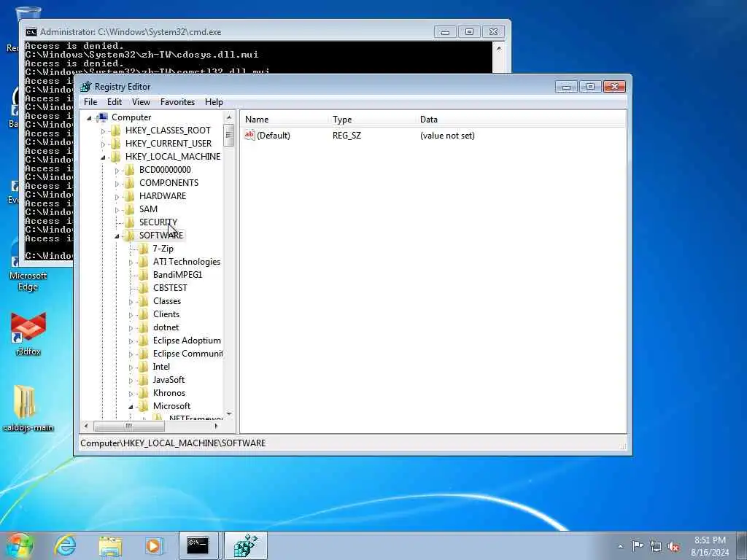Expand the ATI Technologies key
The height and width of the screenshot is (560, 747).
point(131,262)
